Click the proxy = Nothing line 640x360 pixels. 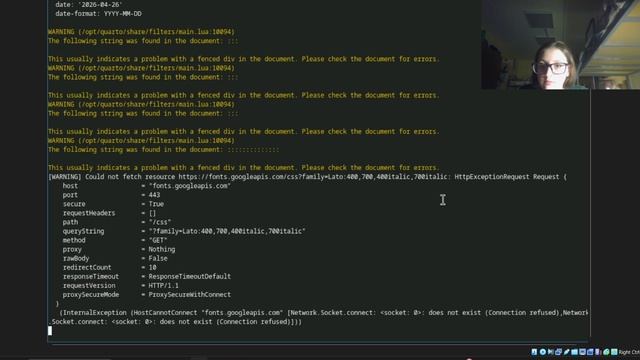[119, 249]
